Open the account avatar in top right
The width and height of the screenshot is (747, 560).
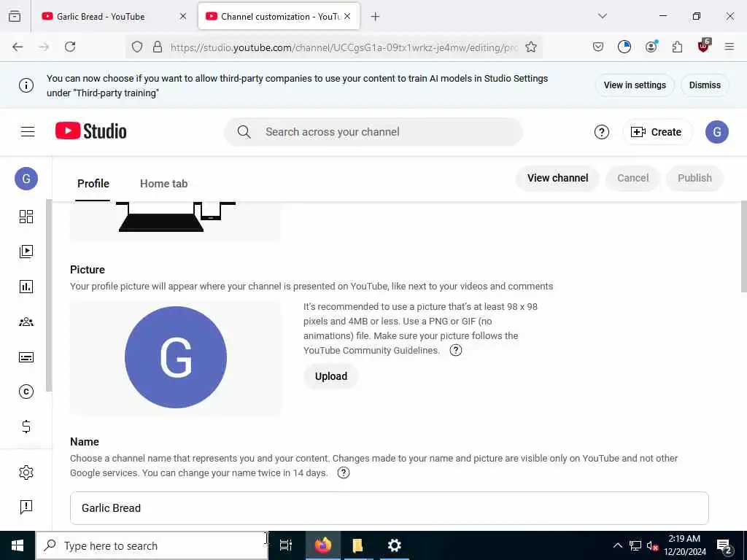(717, 132)
